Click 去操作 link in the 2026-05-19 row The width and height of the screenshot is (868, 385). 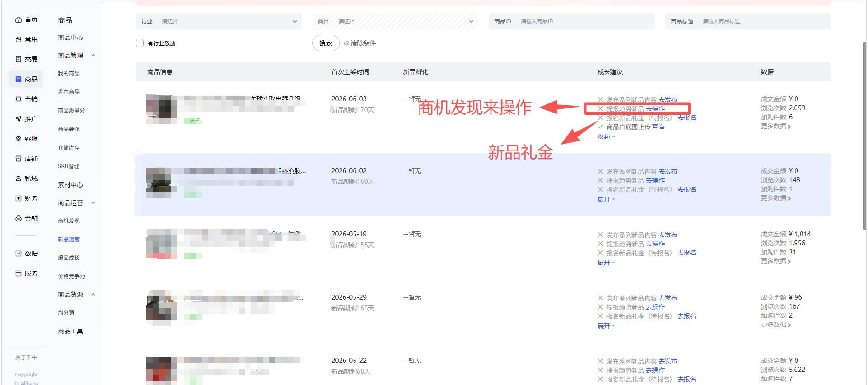click(655, 244)
